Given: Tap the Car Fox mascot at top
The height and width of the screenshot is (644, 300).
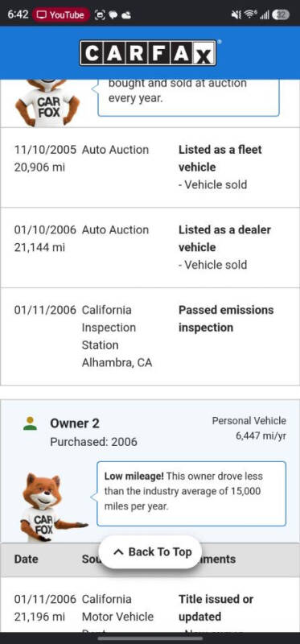Looking at the screenshot, I should (47, 103).
